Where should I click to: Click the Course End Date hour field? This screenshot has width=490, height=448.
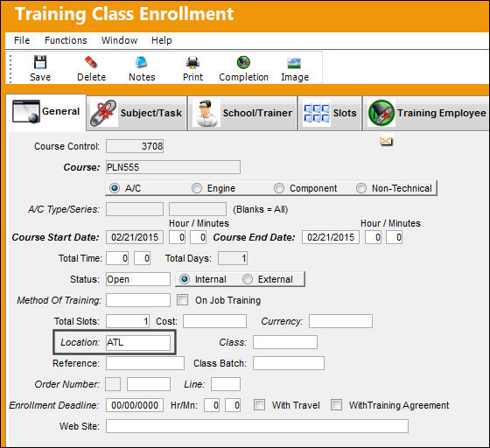[373, 237]
